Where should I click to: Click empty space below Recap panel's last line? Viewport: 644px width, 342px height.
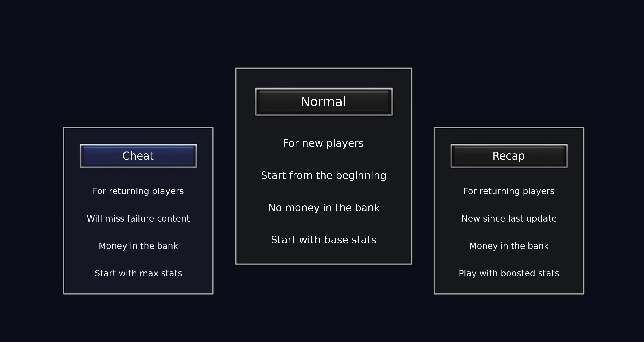click(x=509, y=286)
